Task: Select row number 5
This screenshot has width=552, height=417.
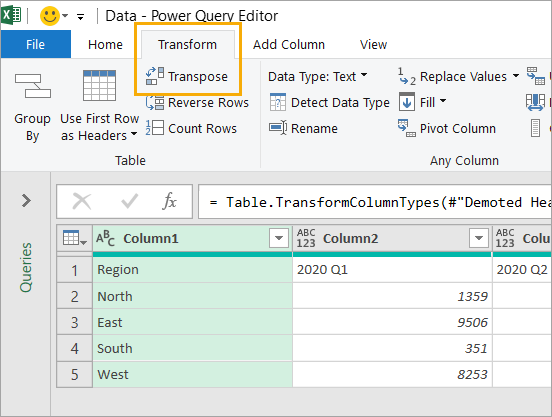Action: point(75,374)
